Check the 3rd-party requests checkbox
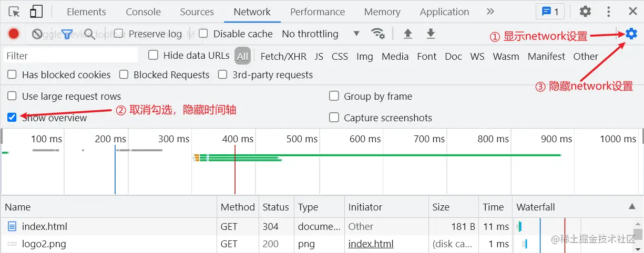The width and height of the screenshot is (644, 253). tap(222, 75)
